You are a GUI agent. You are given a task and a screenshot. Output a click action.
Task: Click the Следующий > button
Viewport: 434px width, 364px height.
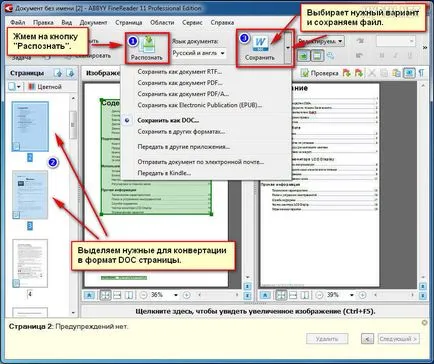399,339
